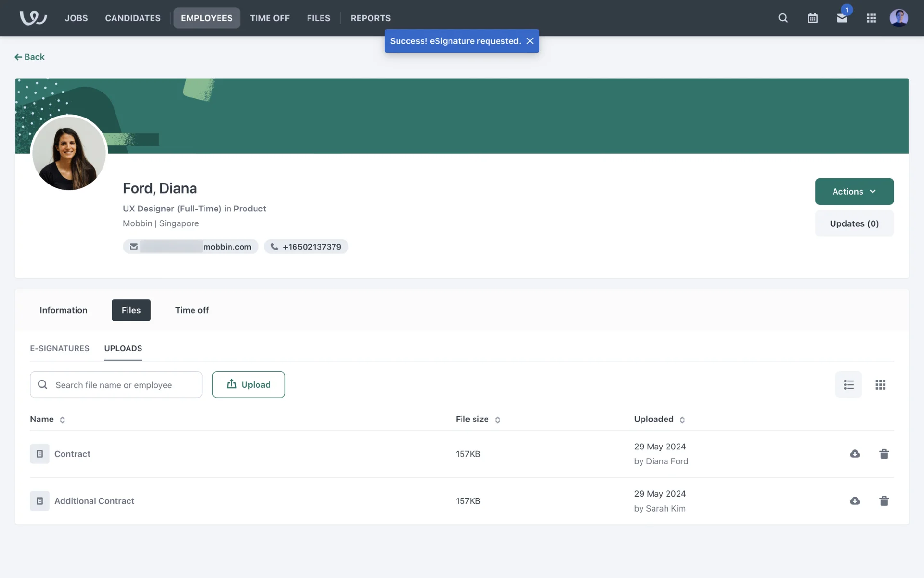Screen dimensions: 924x578
Task: Sort files by Uploaded date column
Action: 682,420
